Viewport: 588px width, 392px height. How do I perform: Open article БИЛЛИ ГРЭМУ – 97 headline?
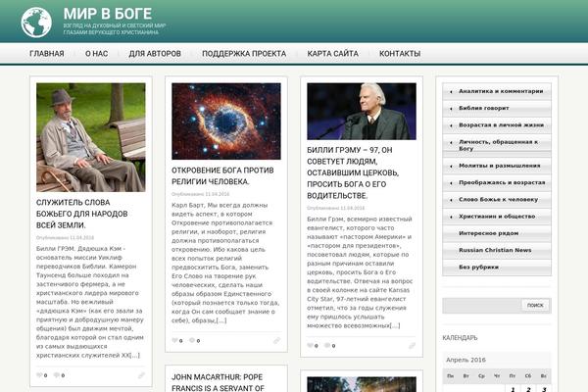click(353, 172)
